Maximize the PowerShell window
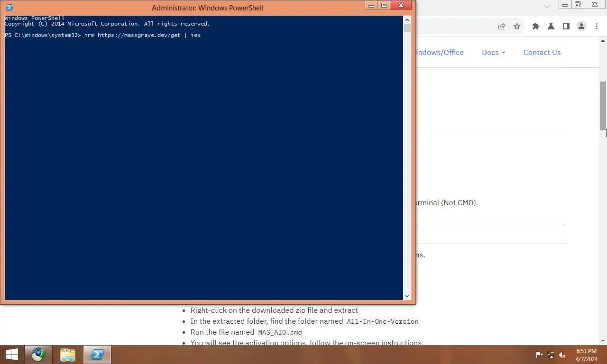 click(384, 6)
